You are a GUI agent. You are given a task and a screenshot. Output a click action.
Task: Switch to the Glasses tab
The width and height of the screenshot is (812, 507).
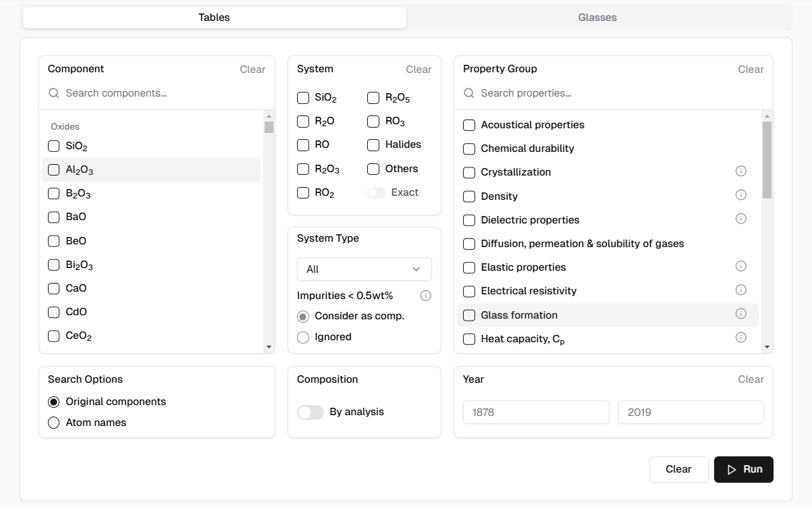(x=597, y=18)
